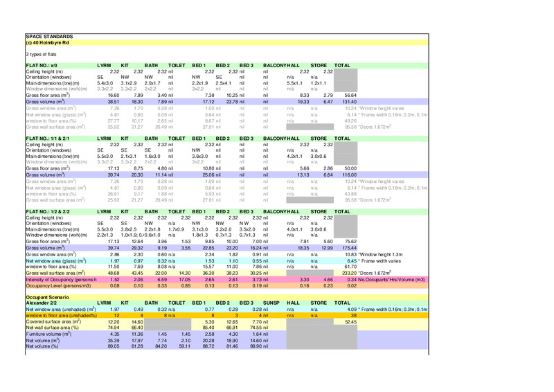Select the LVRM gross volume 38.51
The height and width of the screenshot is (392, 554).
click(x=114, y=102)
